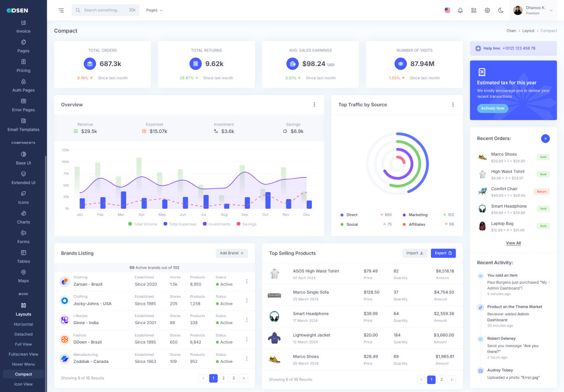Toggle dark mode moon icon
Image resolution: width=564 pixels, height=392 pixels.
[501, 10]
